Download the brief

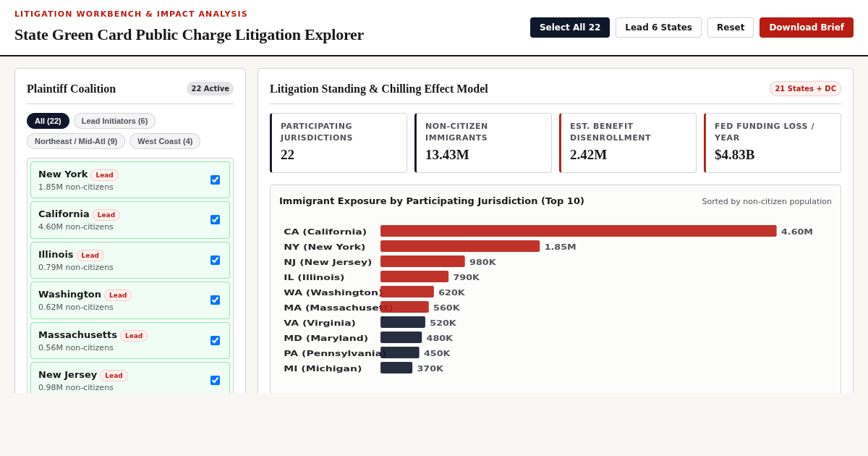pos(807,28)
